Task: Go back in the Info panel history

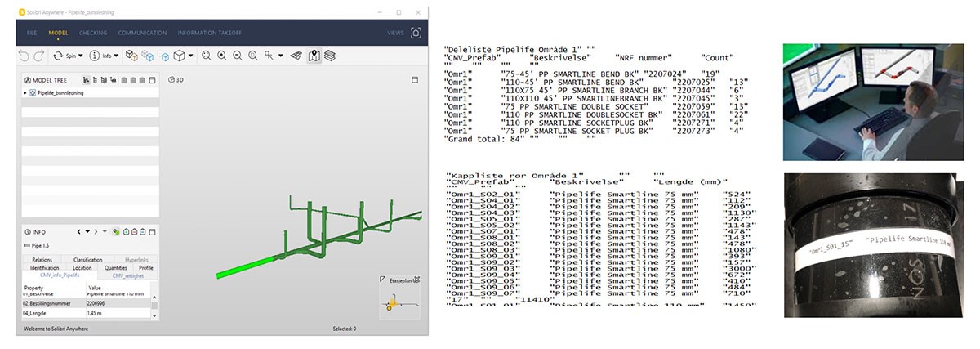Action: tap(78, 231)
